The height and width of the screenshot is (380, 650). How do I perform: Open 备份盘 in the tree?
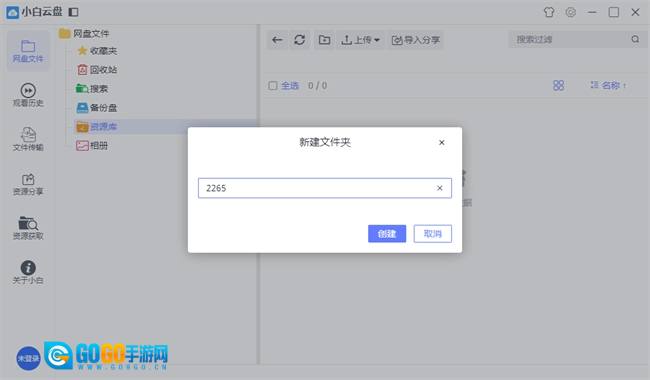click(x=97, y=108)
